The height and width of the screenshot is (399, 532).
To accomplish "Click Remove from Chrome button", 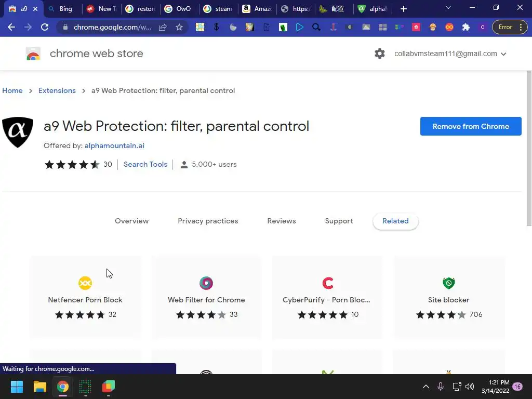I will tap(471, 126).
